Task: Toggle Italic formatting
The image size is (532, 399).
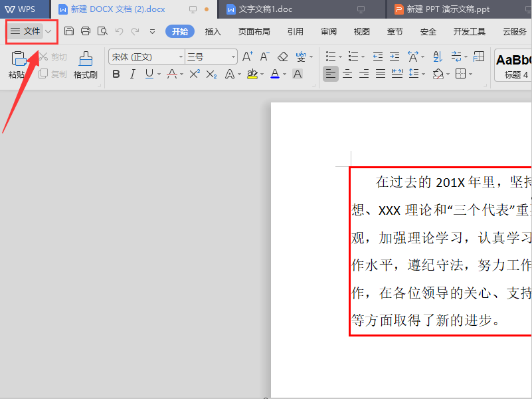Action: [x=133, y=74]
